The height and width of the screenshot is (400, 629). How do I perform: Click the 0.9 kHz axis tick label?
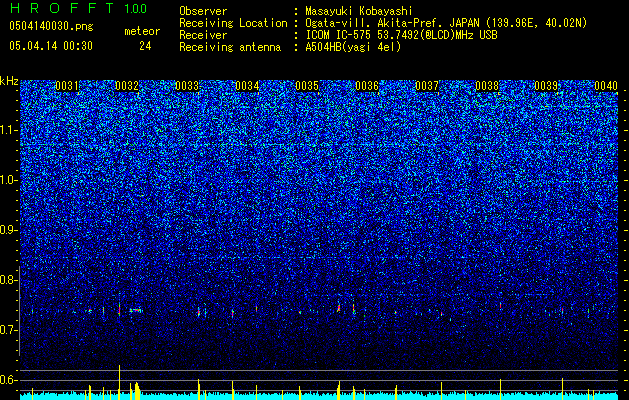(x=9, y=230)
